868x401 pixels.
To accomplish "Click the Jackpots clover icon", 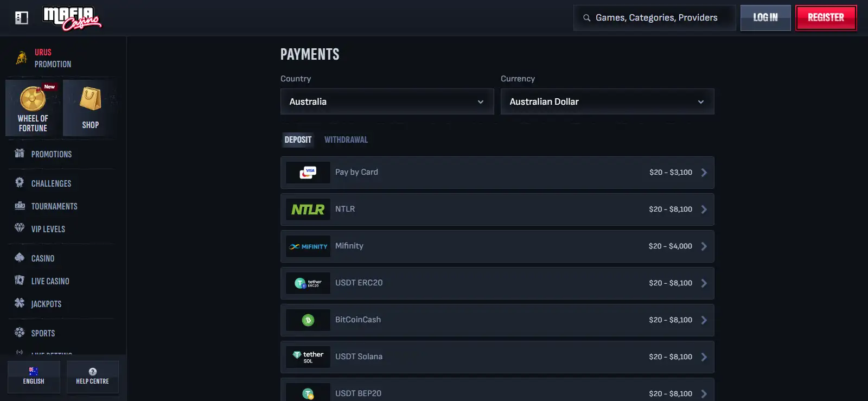I will [20, 303].
